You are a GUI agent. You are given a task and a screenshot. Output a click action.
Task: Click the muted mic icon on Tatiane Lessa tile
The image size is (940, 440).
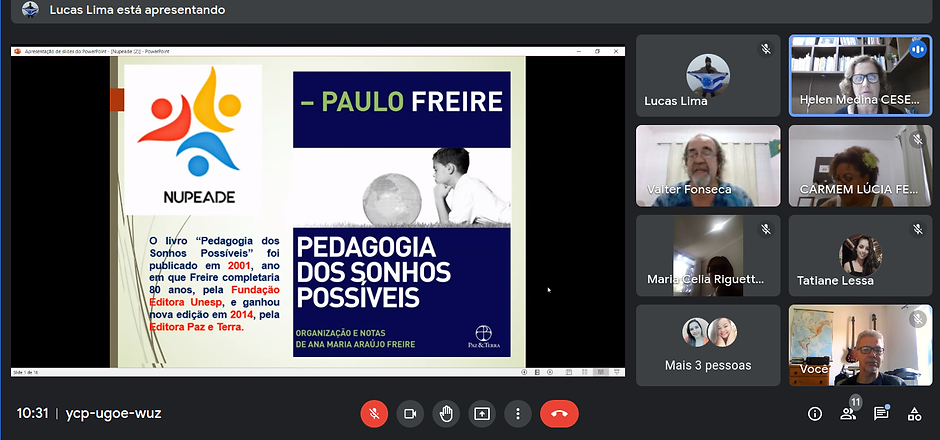[x=917, y=229]
